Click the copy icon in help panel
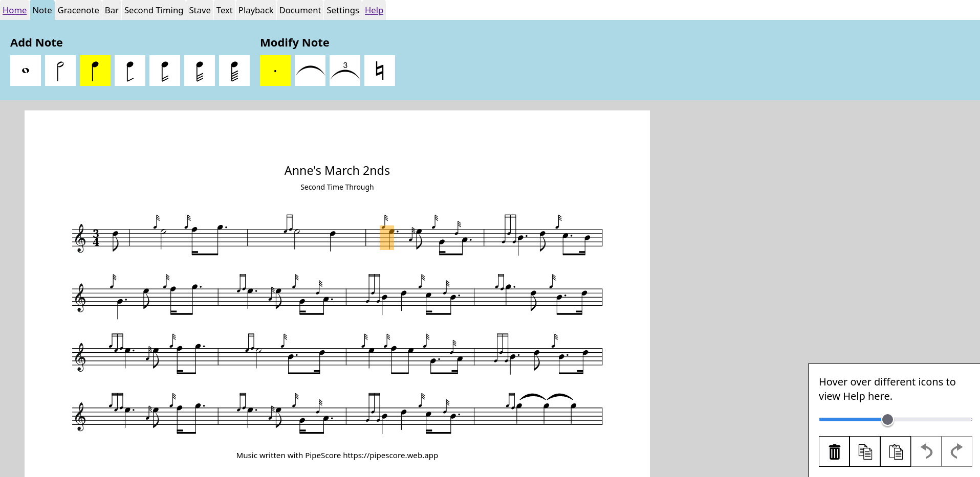This screenshot has width=980, height=477. pos(865,451)
